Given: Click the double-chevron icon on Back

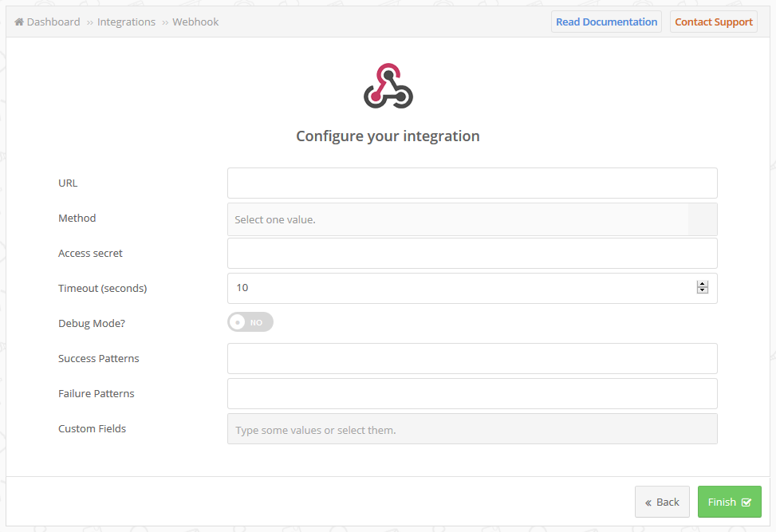Looking at the screenshot, I should pos(648,502).
